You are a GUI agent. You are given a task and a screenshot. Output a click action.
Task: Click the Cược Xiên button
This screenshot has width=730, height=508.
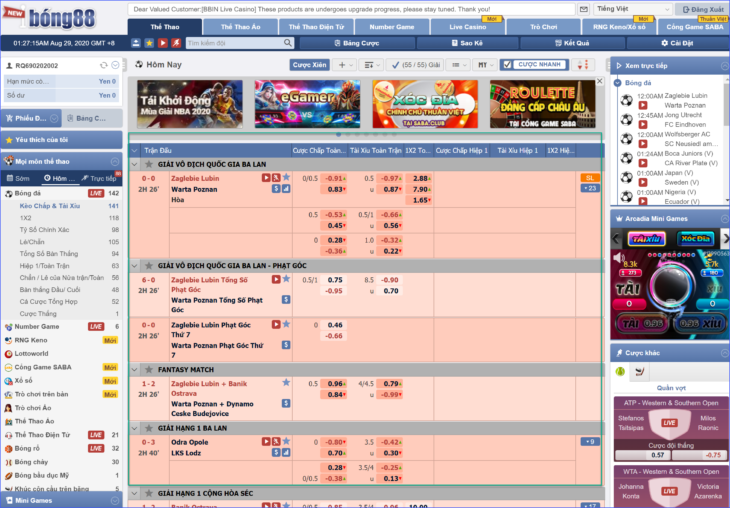(x=310, y=65)
